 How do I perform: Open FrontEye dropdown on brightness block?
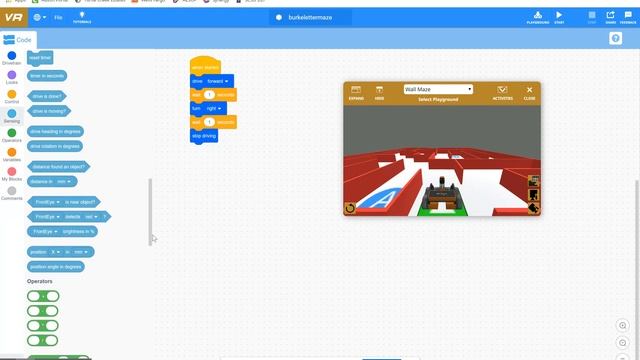pyautogui.click(x=45, y=231)
